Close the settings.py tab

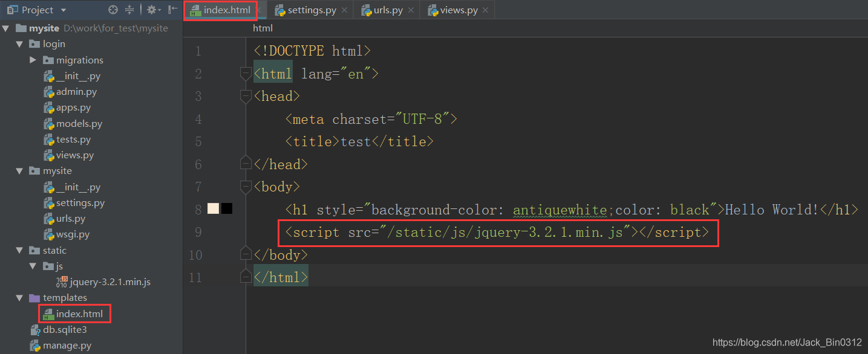tap(344, 10)
